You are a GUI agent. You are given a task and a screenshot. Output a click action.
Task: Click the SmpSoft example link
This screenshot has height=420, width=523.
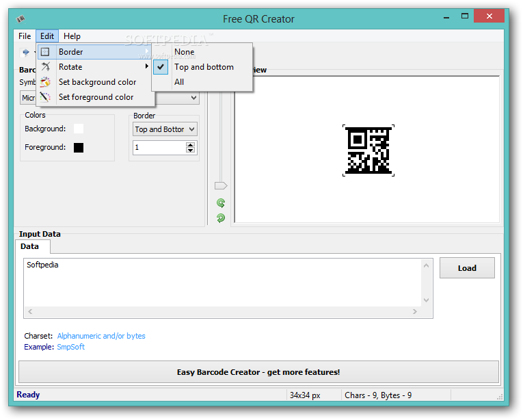pos(70,347)
